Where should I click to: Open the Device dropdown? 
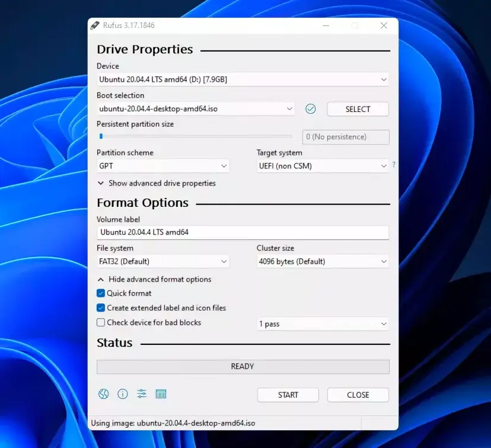(243, 79)
